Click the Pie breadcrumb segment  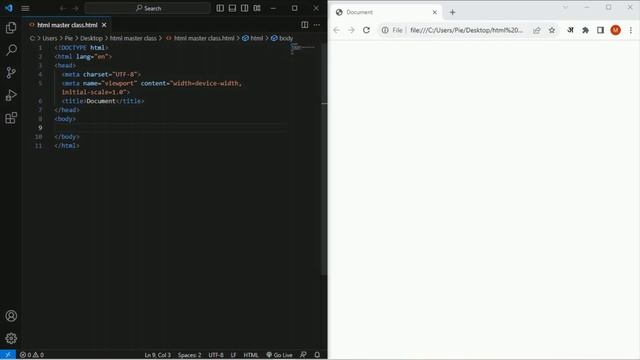pos(69,38)
